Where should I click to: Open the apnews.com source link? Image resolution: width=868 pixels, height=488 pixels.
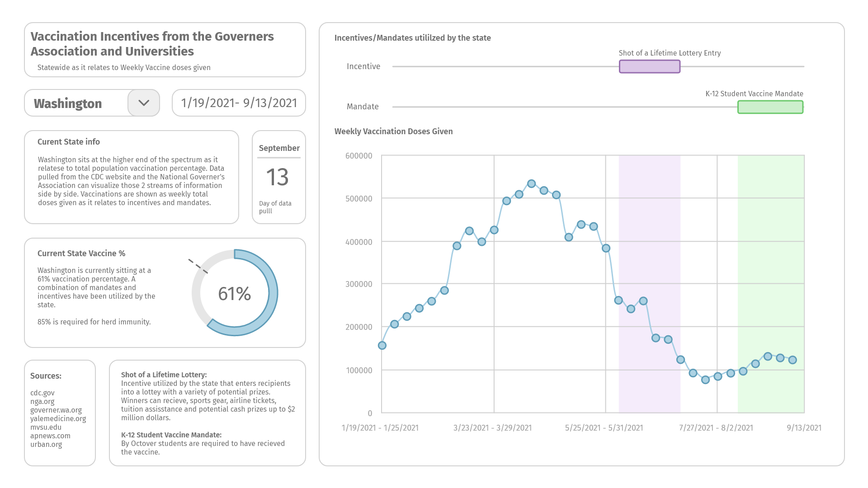pyautogui.click(x=50, y=436)
